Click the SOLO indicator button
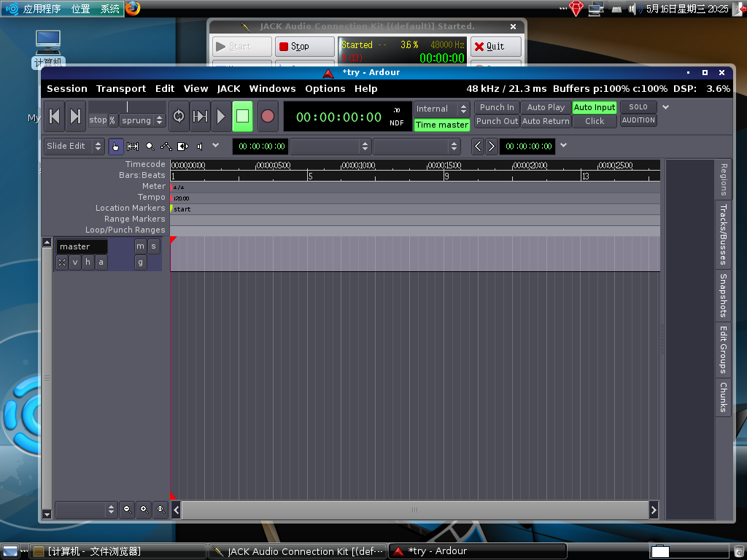The width and height of the screenshot is (747, 560). [638, 107]
